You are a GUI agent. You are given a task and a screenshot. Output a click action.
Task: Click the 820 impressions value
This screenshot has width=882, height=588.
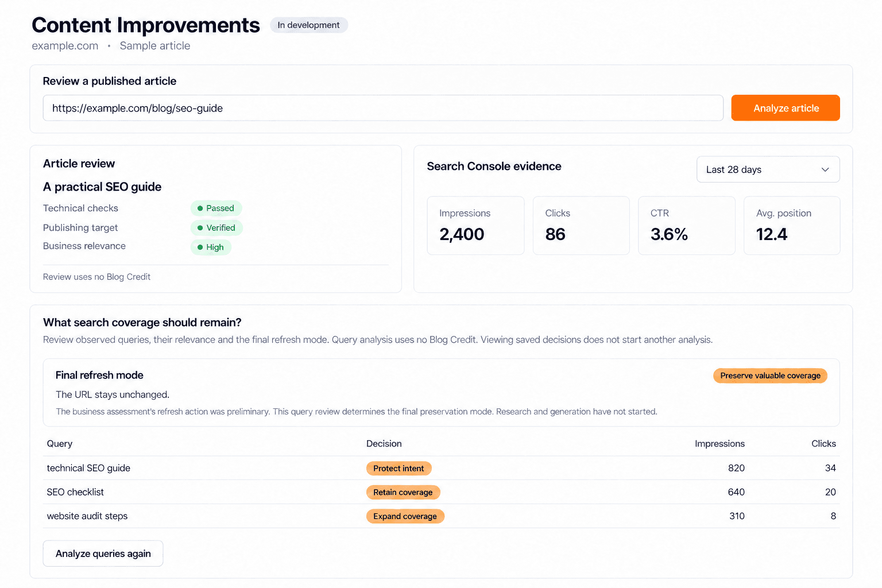pyautogui.click(x=736, y=468)
